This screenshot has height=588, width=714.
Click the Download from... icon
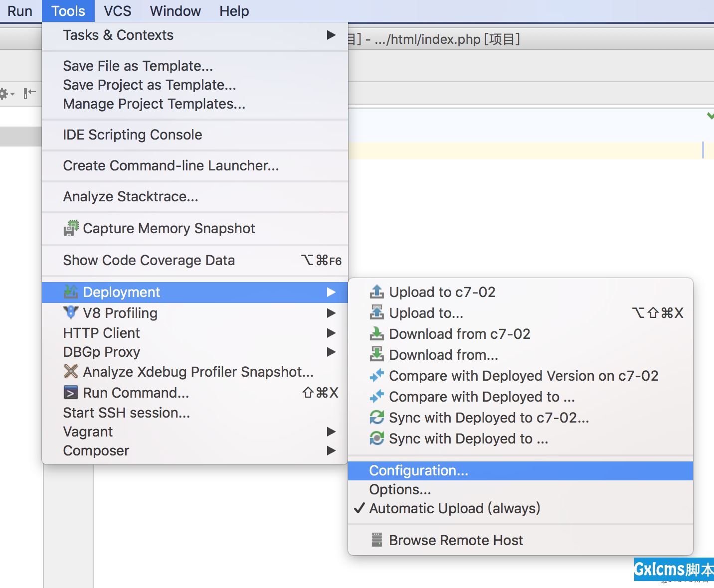pyautogui.click(x=376, y=354)
